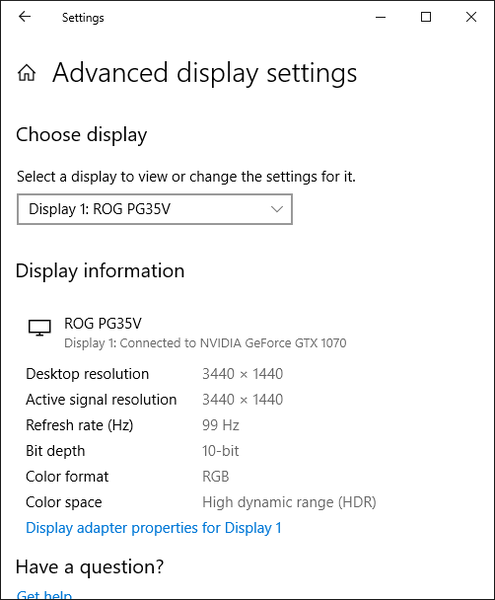Click the Get help link

click(x=44, y=595)
